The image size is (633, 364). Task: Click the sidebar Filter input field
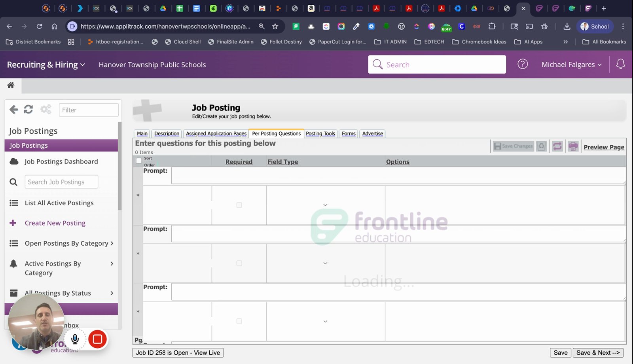click(x=89, y=110)
